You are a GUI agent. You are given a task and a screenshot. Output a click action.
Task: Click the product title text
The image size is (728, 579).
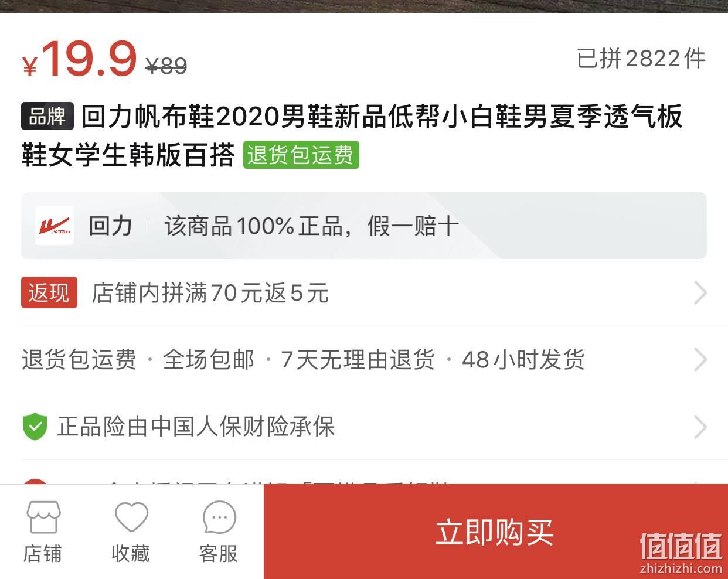[x=352, y=136]
